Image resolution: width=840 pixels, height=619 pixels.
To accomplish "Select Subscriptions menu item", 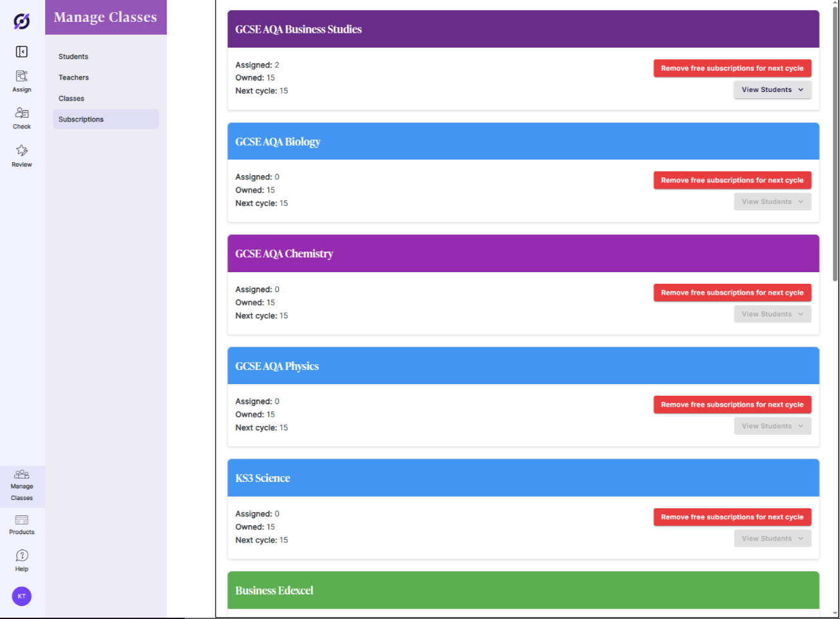I will tap(106, 119).
